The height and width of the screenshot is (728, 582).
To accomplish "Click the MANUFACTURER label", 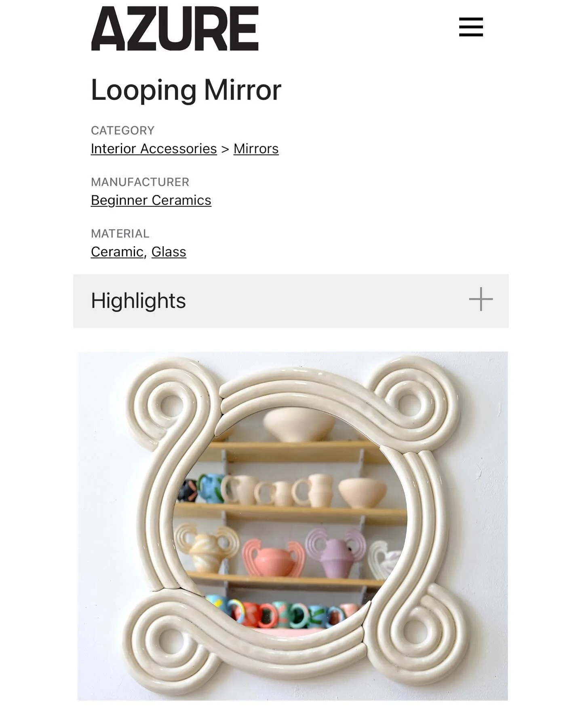I will pos(140,182).
